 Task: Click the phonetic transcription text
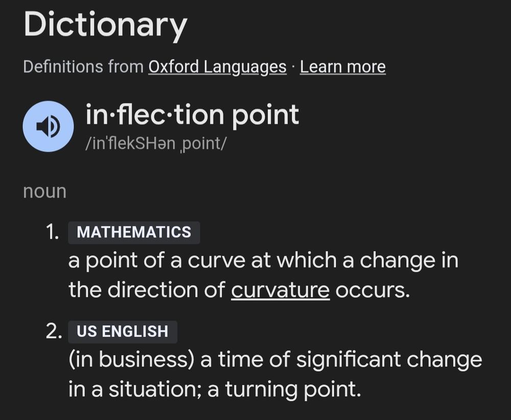(156, 144)
